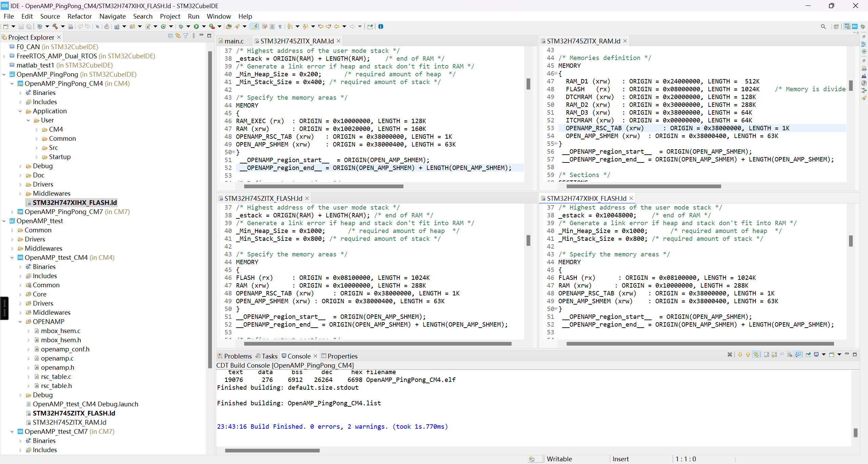Close the STM32H747XIHX_FLASH.ld editor tab
This screenshot has height=464, width=868.
[631, 198]
